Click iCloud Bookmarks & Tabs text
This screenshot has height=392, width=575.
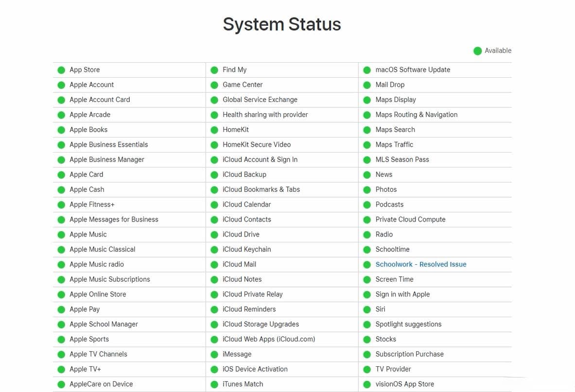(261, 189)
